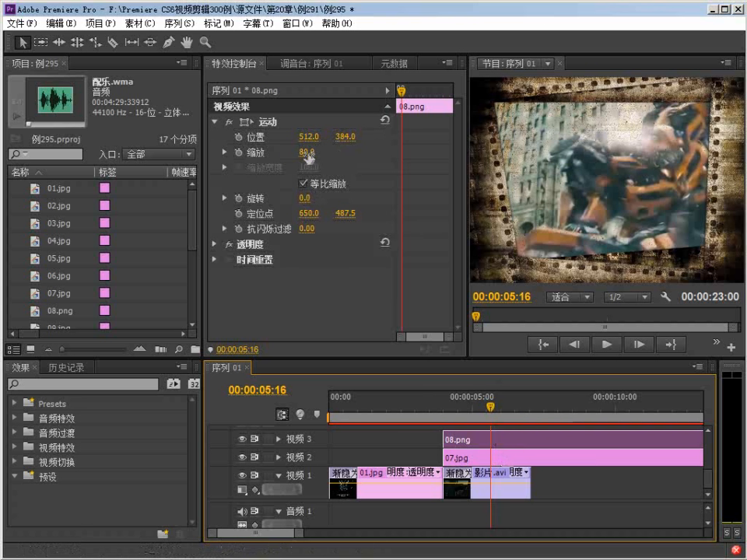The width and height of the screenshot is (747, 560).
Task: Mute the 音频 1 track speaker
Action: pyautogui.click(x=242, y=511)
